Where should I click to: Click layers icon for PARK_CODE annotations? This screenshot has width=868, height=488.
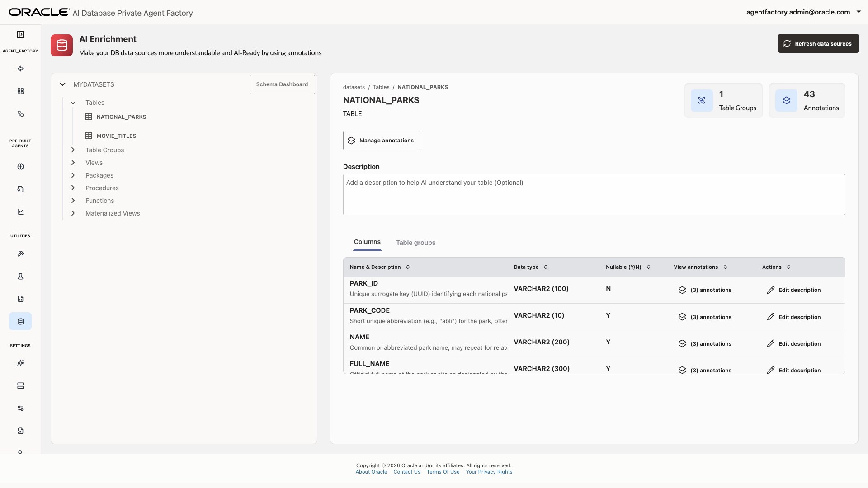[682, 317]
